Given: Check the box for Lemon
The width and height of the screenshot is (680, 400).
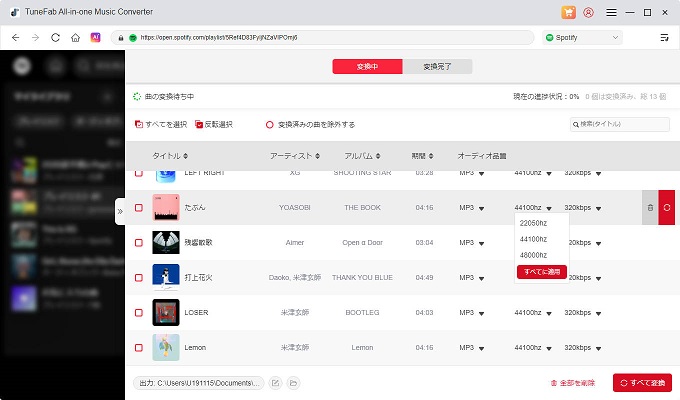Looking at the screenshot, I should pos(139,348).
